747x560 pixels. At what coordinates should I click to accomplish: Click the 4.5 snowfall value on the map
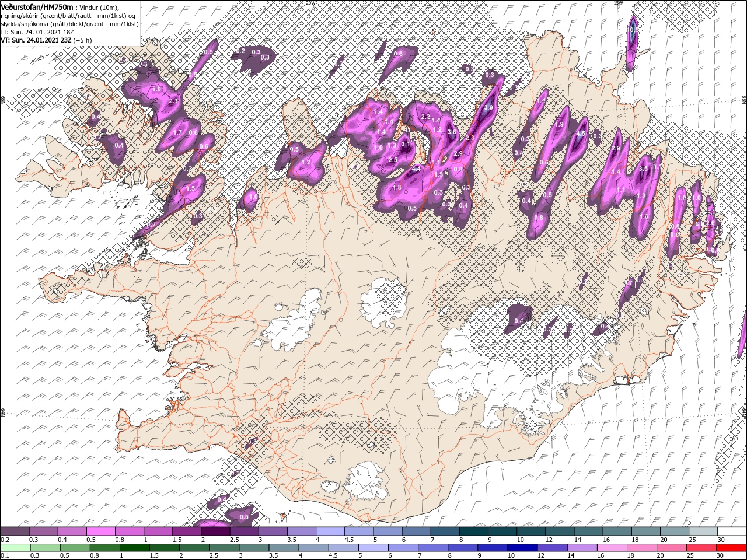(581, 134)
